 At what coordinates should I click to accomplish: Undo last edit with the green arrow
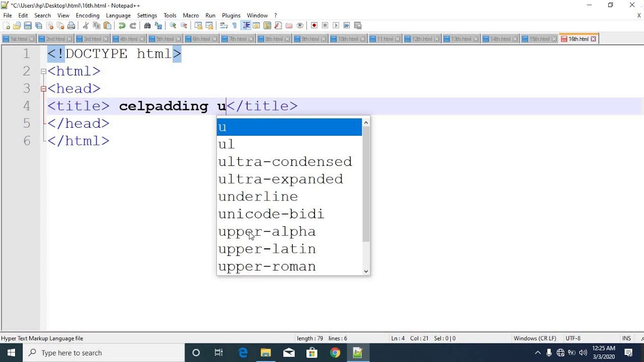tap(122, 26)
